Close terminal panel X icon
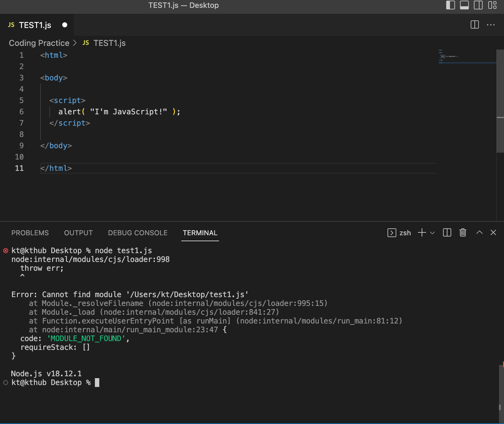This screenshot has width=504, height=424. click(x=493, y=232)
